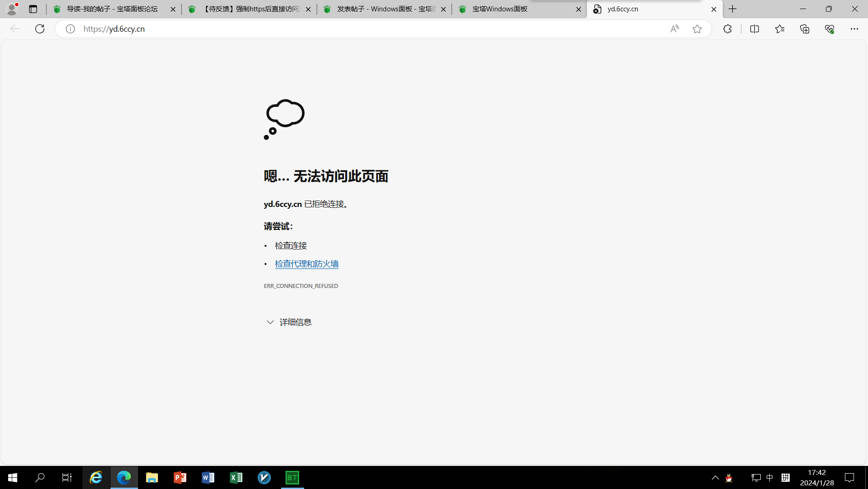Open the tab actions menu icon
This screenshot has width=868, height=489.
click(33, 9)
